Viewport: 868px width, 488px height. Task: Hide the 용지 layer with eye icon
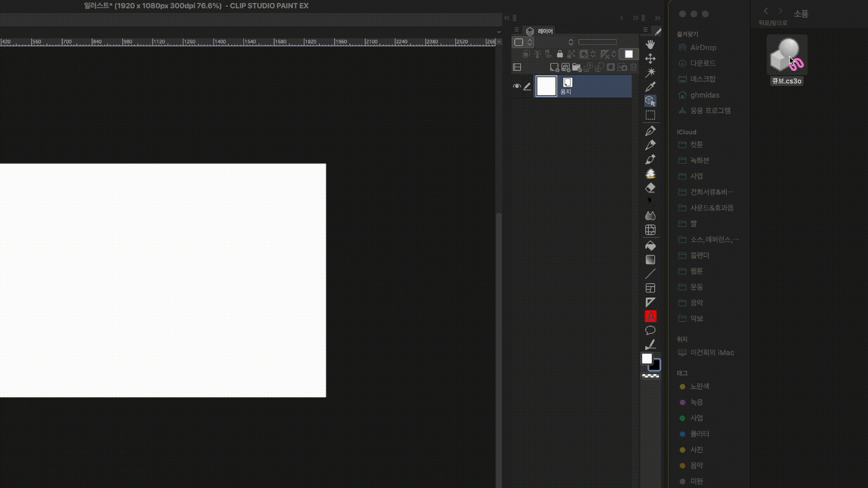tap(517, 86)
